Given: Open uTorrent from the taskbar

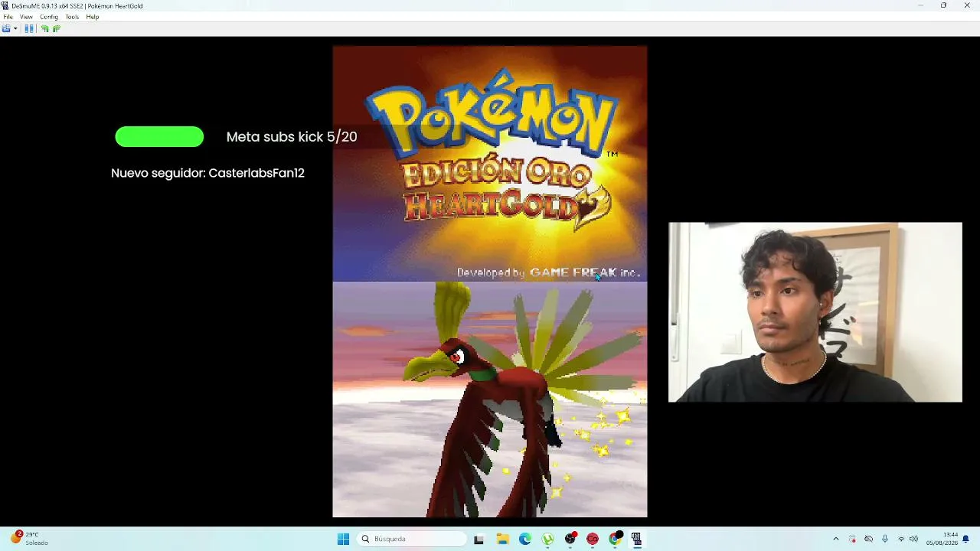Looking at the screenshot, I should (548, 539).
